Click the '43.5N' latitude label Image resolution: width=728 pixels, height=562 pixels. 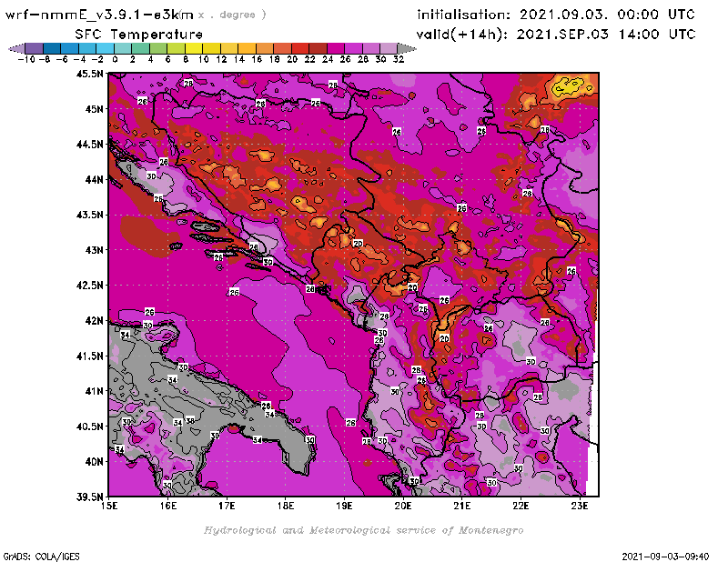tap(89, 215)
